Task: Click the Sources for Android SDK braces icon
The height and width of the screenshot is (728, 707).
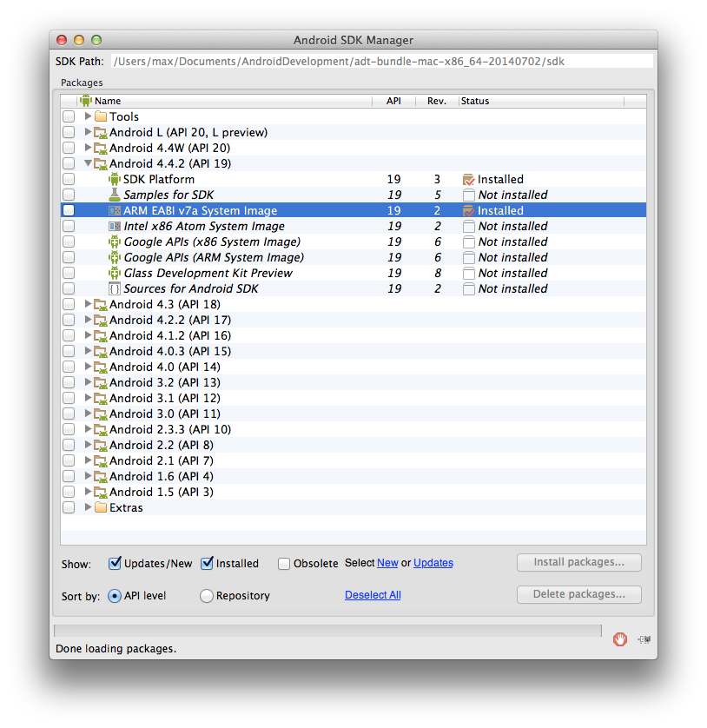Action: tap(114, 288)
